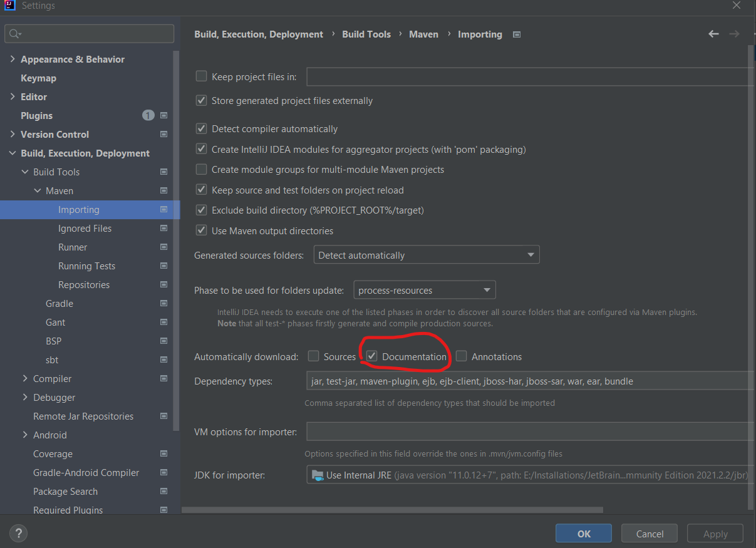Viewport: 756px width, 548px height.
Task: Expand the Compiler node
Action: (25, 378)
